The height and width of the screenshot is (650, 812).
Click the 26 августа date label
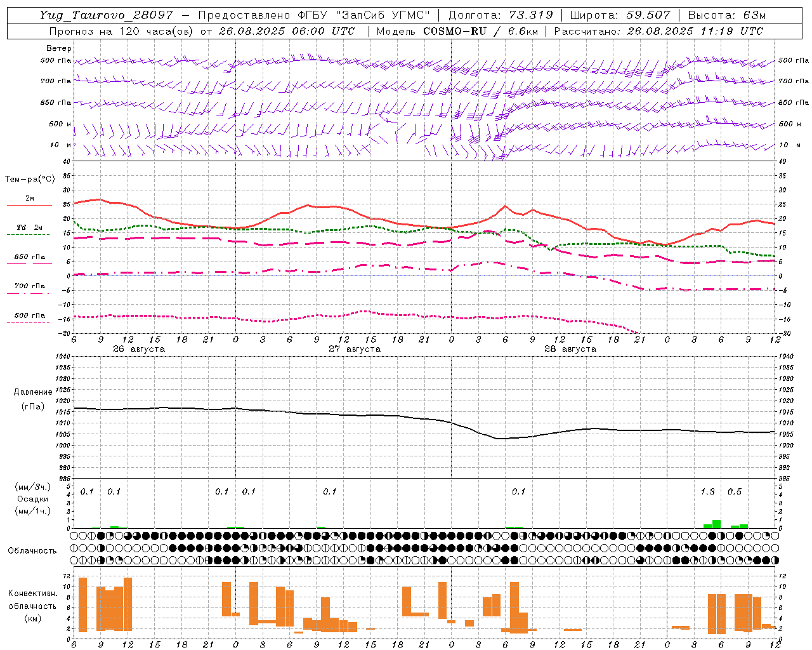[x=139, y=349]
